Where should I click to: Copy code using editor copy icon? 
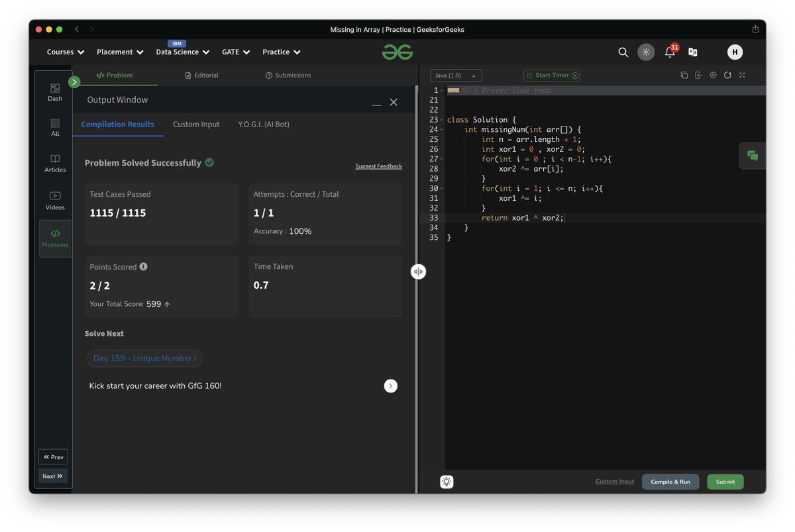tap(684, 76)
